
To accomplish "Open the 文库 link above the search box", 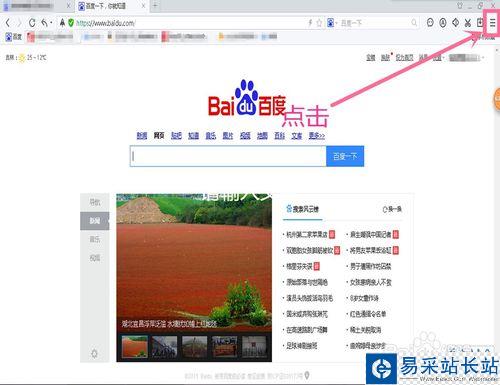I will pos(297,136).
